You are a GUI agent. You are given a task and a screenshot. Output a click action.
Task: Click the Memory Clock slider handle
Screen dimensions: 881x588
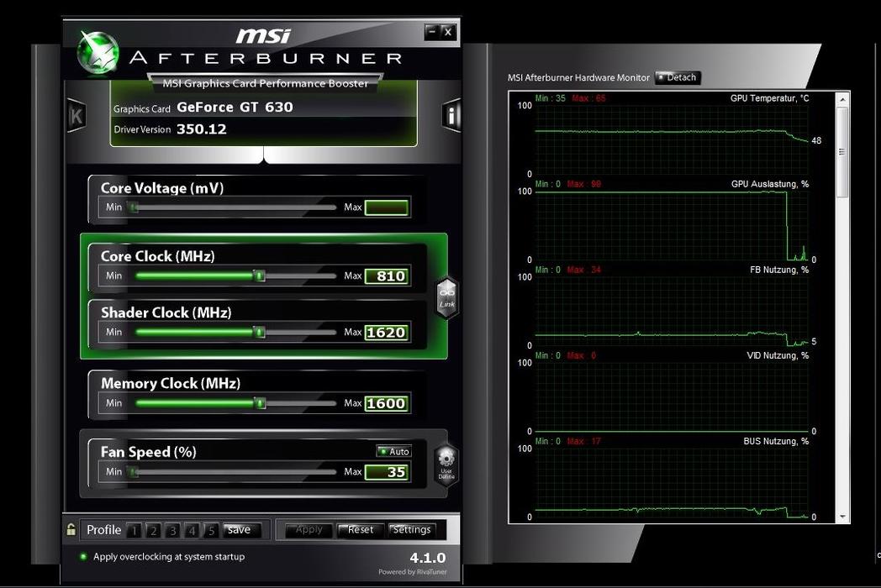click(x=259, y=403)
